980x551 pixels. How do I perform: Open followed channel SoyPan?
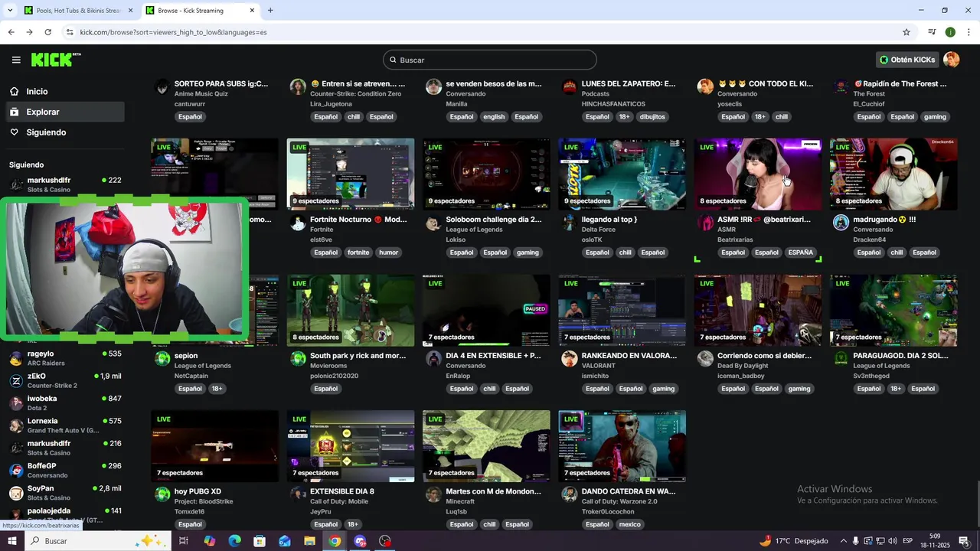point(65,492)
